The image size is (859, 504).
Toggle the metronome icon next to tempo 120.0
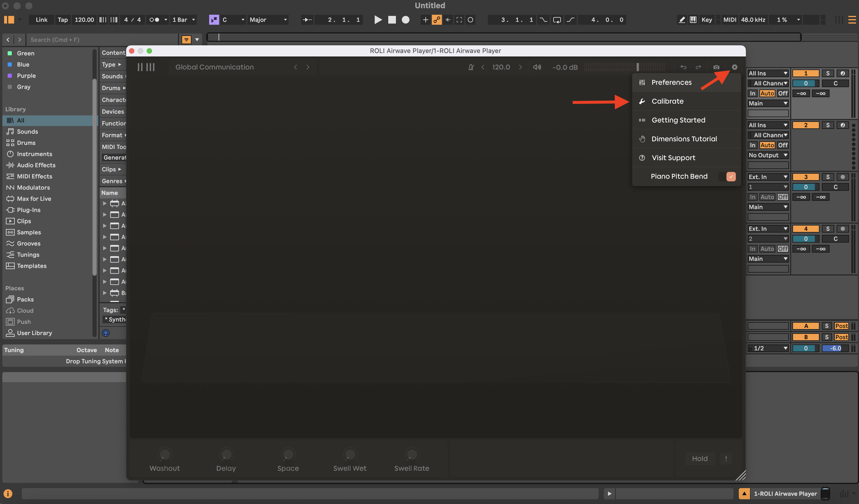tap(471, 67)
